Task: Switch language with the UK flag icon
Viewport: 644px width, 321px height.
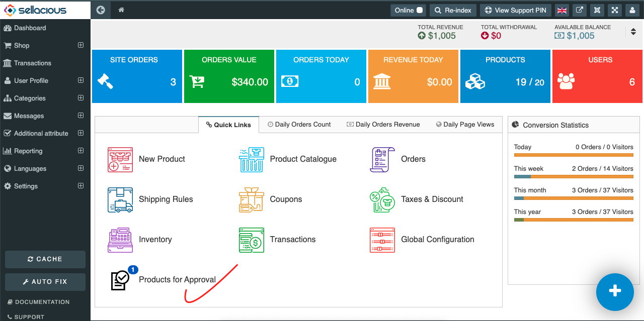Action: 562,10
